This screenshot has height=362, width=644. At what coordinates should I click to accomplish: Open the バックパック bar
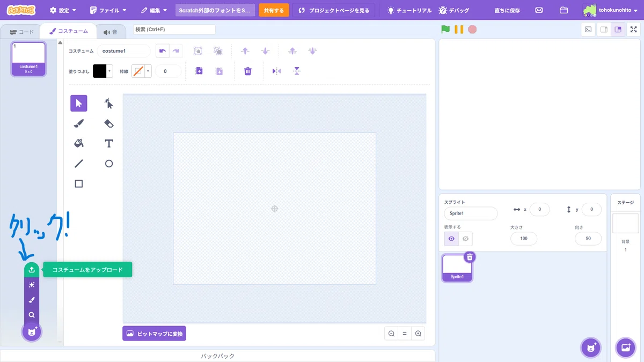click(217, 356)
